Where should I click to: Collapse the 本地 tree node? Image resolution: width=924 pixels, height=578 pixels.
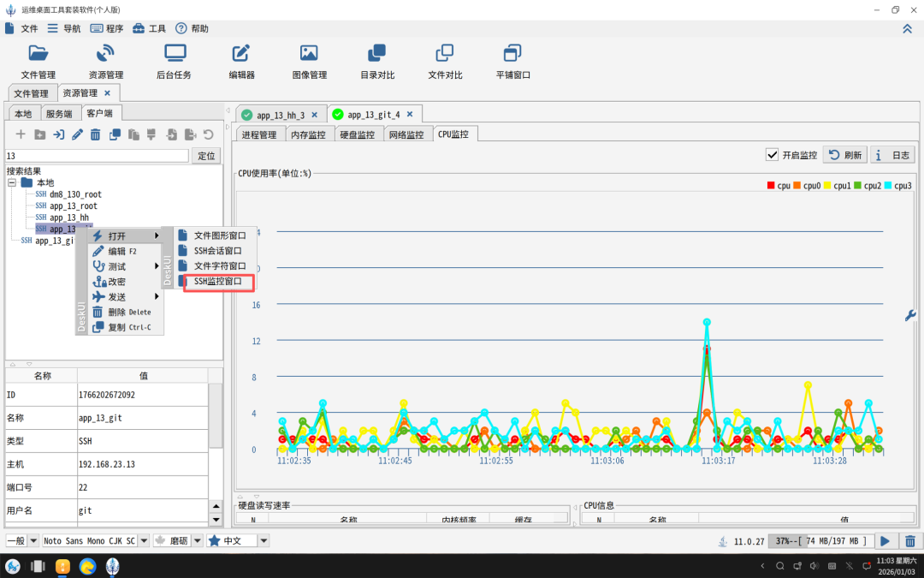tap(12, 183)
